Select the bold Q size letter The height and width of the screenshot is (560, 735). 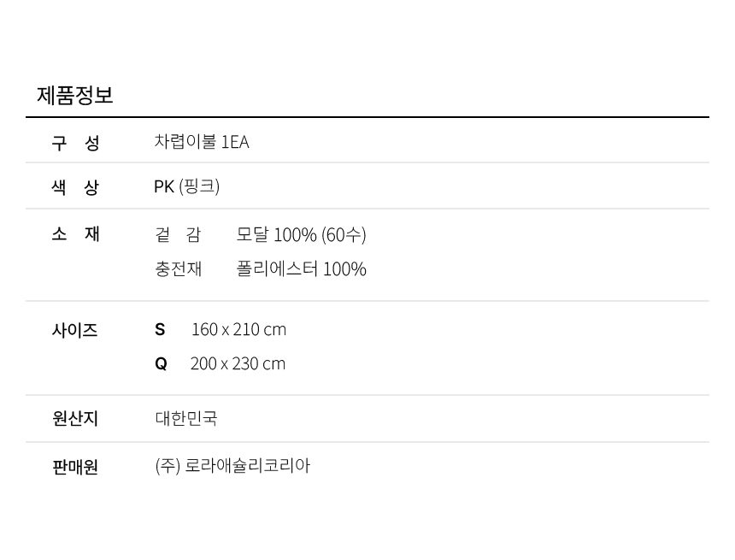click(x=161, y=363)
